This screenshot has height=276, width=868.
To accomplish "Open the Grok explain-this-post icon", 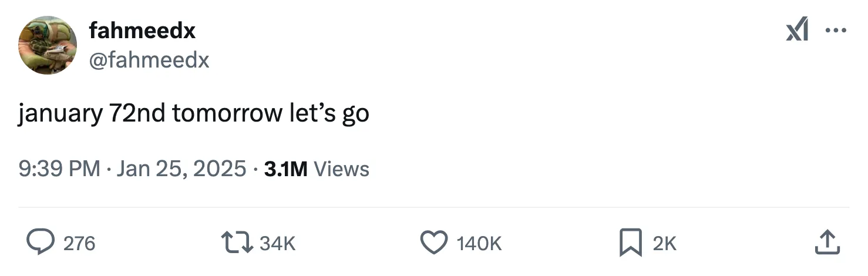I will (x=797, y=31).
